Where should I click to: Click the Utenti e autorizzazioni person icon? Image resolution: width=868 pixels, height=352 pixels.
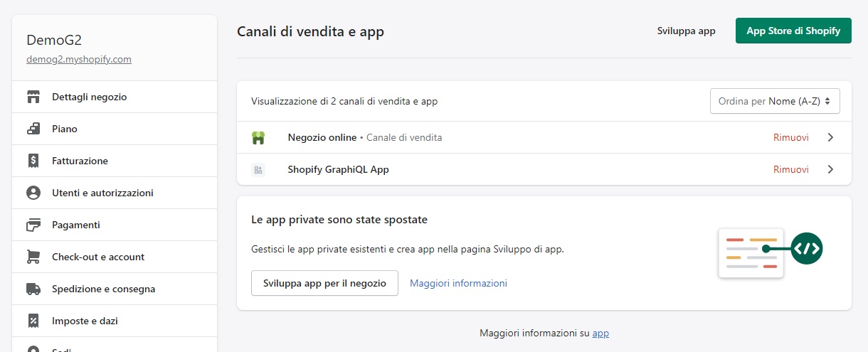[x=33, y=193]
